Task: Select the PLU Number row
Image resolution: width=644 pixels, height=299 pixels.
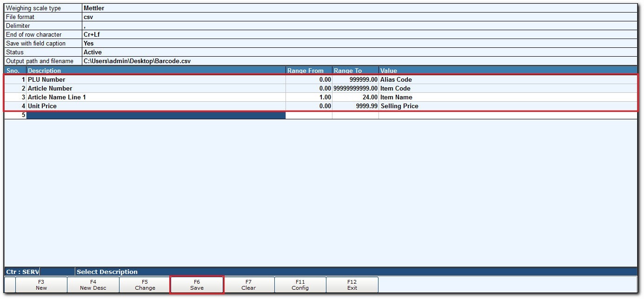Action: click(321, 79)
